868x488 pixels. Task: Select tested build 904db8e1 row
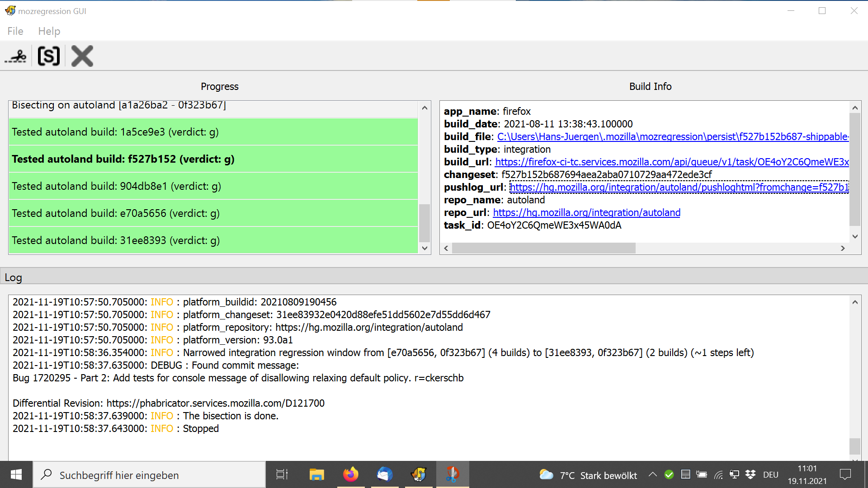point(212,186)
